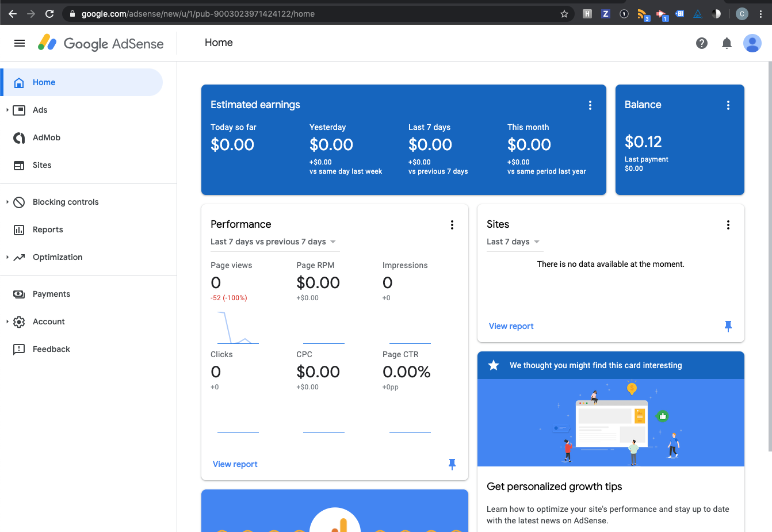Pin the Performance card
This screenshot has height=532, width=772.
tap(452, 464)
